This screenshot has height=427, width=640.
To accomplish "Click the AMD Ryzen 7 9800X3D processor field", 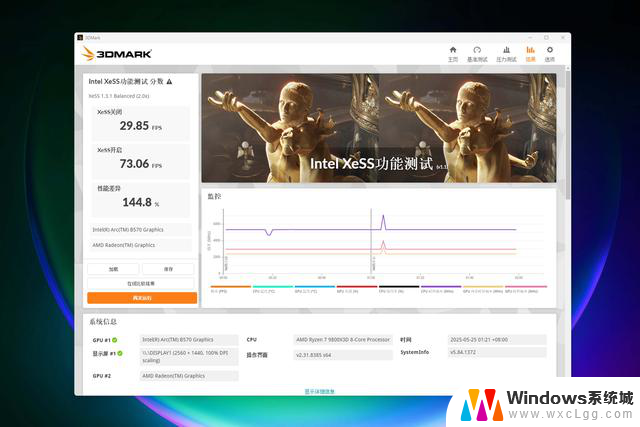I will [x=343, y=340].
